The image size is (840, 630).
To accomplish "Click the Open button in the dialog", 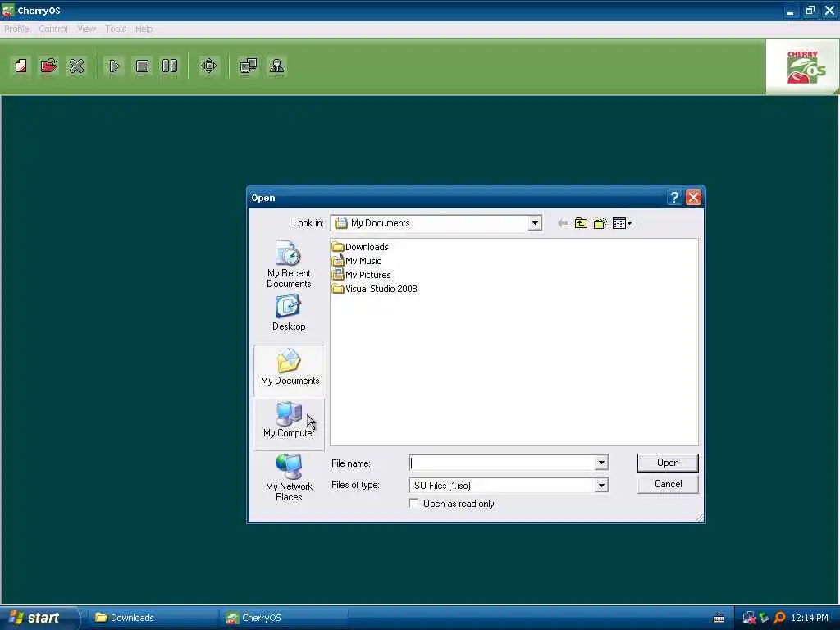I will pyautogui.click(x=668, y=463).
